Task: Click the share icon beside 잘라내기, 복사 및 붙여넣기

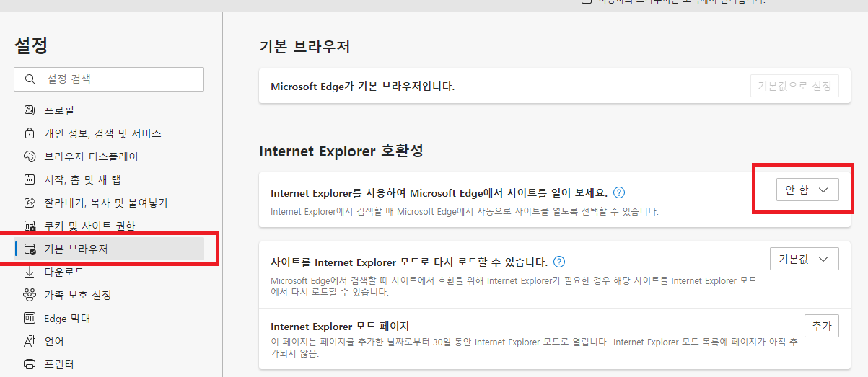Action: pos(30,203)
